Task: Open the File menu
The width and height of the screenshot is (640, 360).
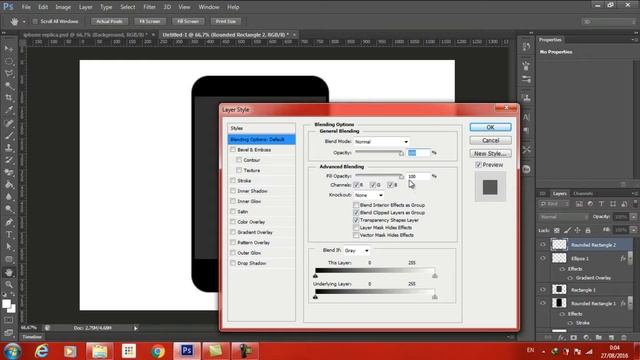Action: point(26,7)
